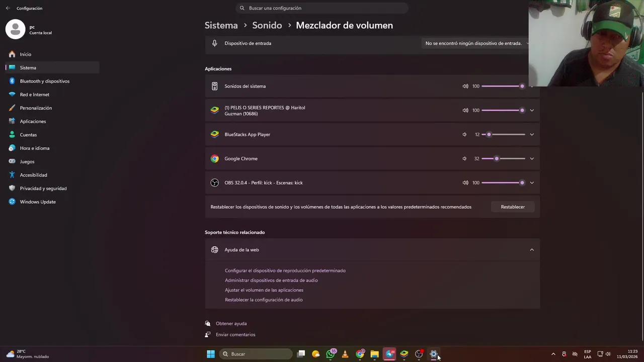Image resolution: width=644 pixels, height=362 pixels.
Task: Show hidden system tray icons
Action: pos(553,354)
